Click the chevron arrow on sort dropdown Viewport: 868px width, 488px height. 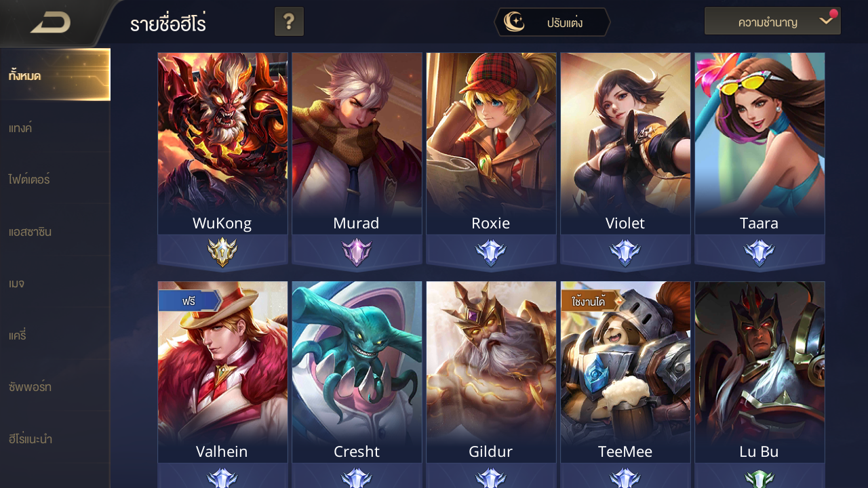coord(825,21)
